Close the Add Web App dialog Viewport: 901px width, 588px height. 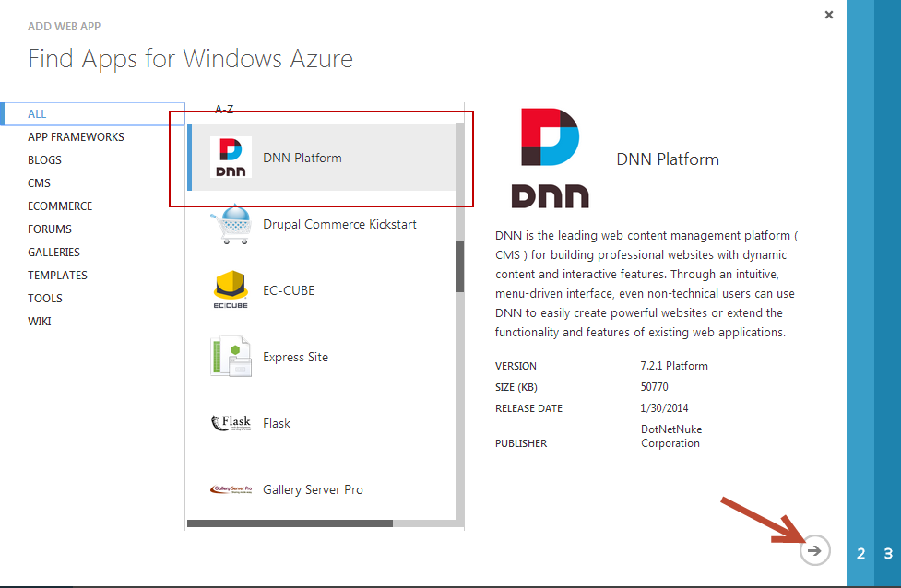[828, 15]
